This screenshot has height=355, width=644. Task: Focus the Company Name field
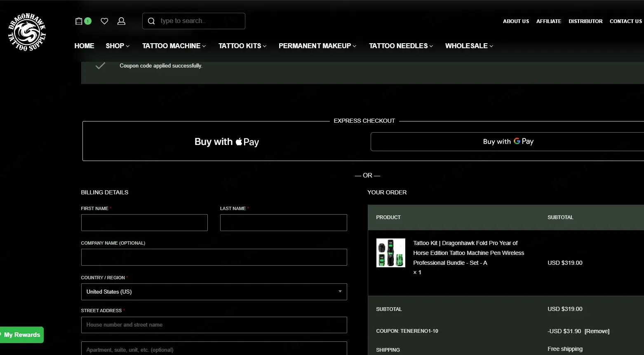tap(214, 257)
